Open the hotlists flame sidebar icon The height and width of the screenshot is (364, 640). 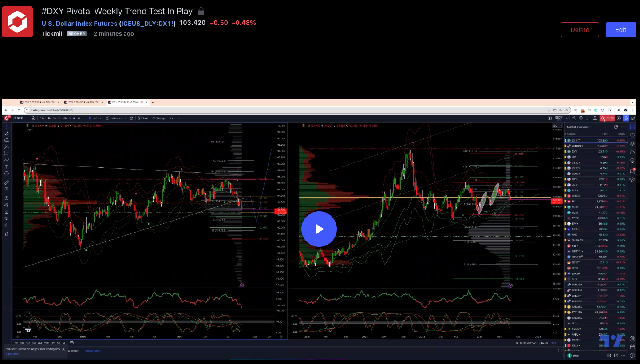pyautogui.click(x=632, y=152)
